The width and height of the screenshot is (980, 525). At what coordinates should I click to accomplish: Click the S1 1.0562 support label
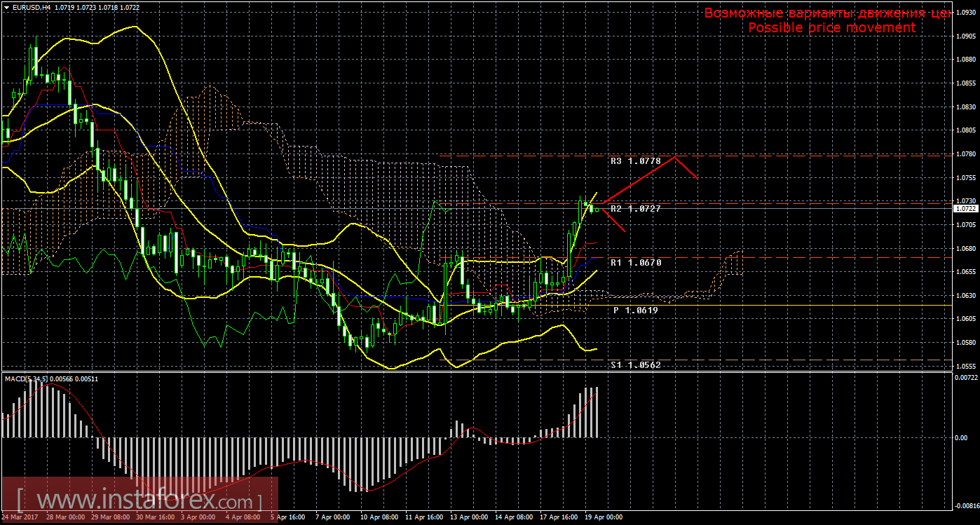635,365
